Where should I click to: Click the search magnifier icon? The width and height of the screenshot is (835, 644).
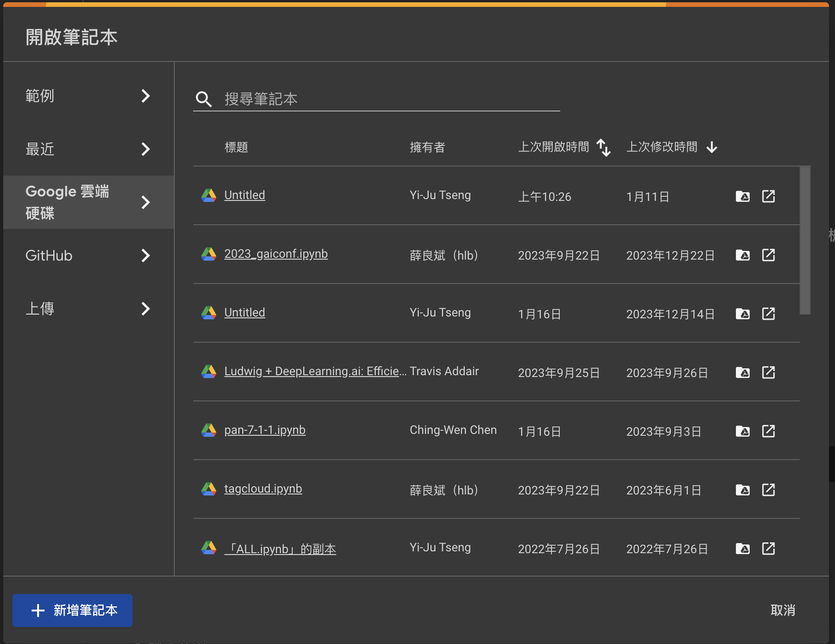203,99
